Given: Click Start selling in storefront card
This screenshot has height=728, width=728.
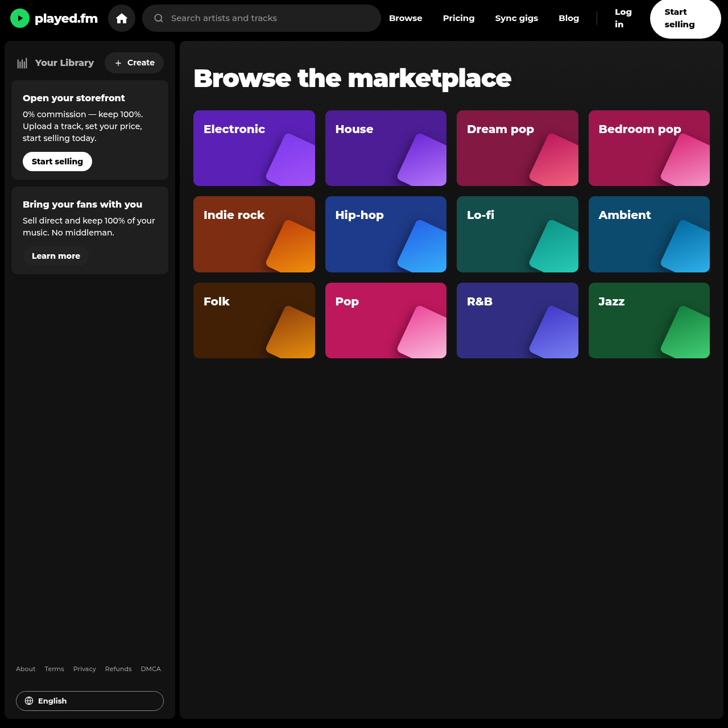Looking at the screenshot, I should pos(57,162).
